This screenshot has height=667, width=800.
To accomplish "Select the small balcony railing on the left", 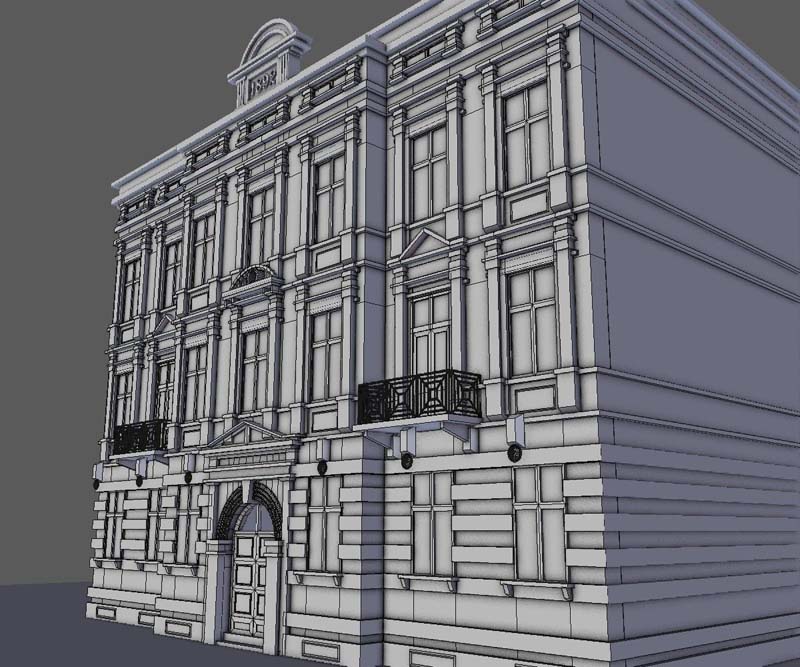I will point(139,436).
